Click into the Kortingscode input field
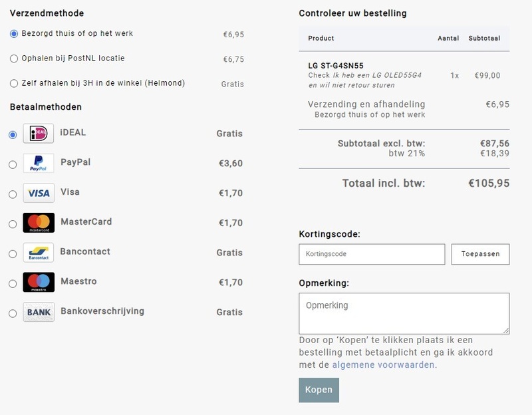Screen dimensions: 532x415 (372, 254)
